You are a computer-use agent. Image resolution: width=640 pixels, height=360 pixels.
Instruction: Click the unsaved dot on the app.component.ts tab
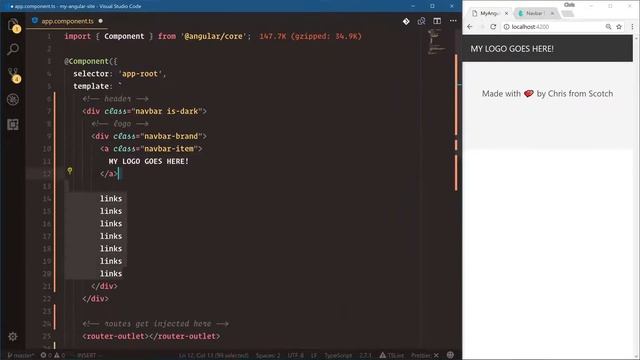tap(100, 21)
